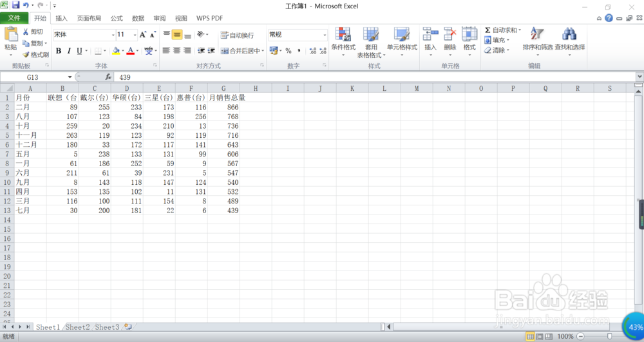The image size is (644, 342).
Task: Switch to Page Layout view in status bar
Action: (x=540, y=337)
